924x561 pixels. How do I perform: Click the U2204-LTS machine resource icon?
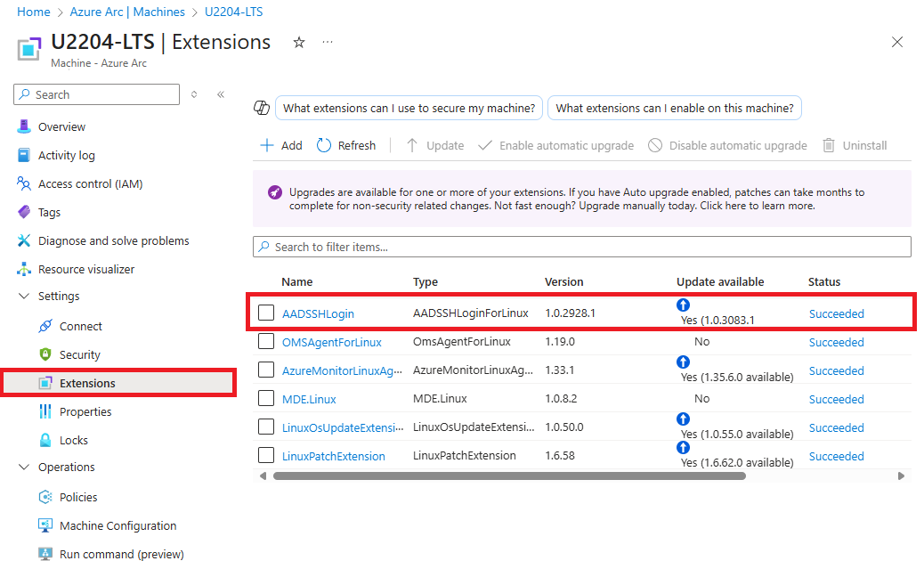tap(29, 48)
